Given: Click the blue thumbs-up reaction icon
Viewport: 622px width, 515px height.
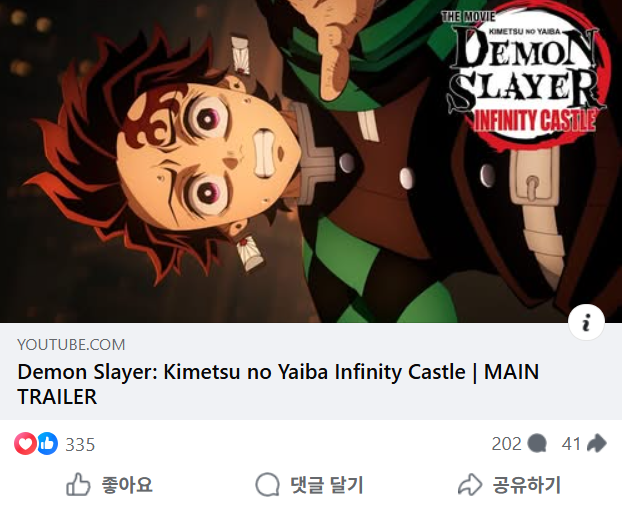Looking at the screenshot, I should (47, 443).
